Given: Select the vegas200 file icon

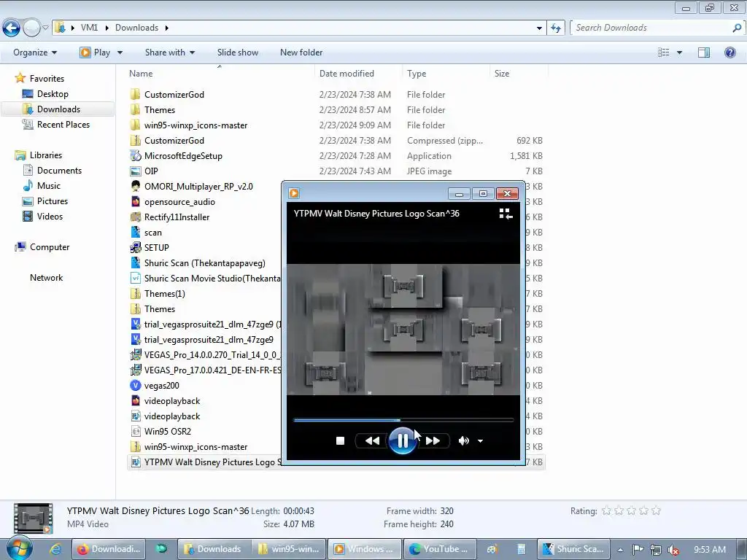Looking at the screenshot, I should (x=136, y=385).
